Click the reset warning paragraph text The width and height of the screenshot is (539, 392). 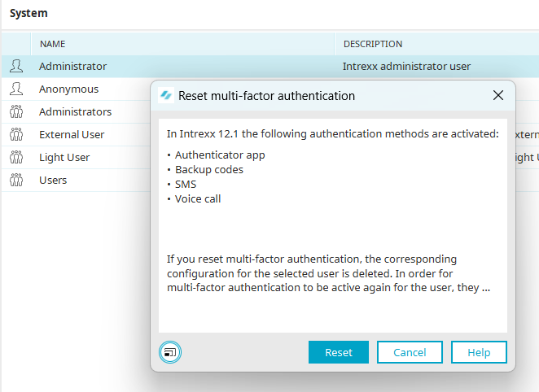coord(329,273)
